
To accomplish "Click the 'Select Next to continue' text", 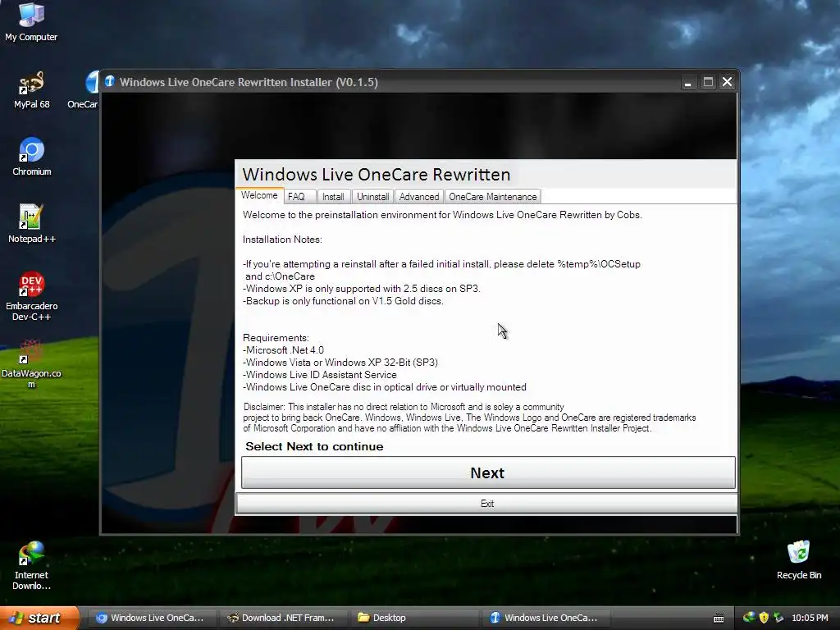I will coord(314,446).
